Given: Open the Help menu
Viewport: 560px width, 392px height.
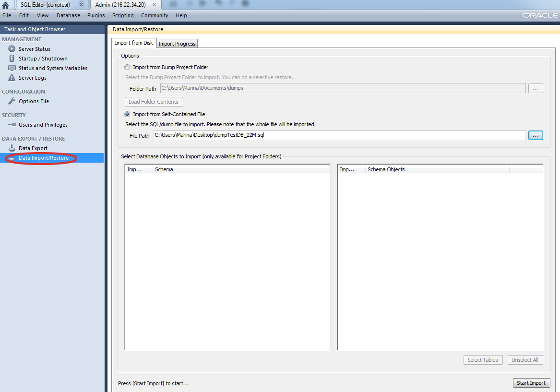Looking at the screenshot, I should point(181,15).
